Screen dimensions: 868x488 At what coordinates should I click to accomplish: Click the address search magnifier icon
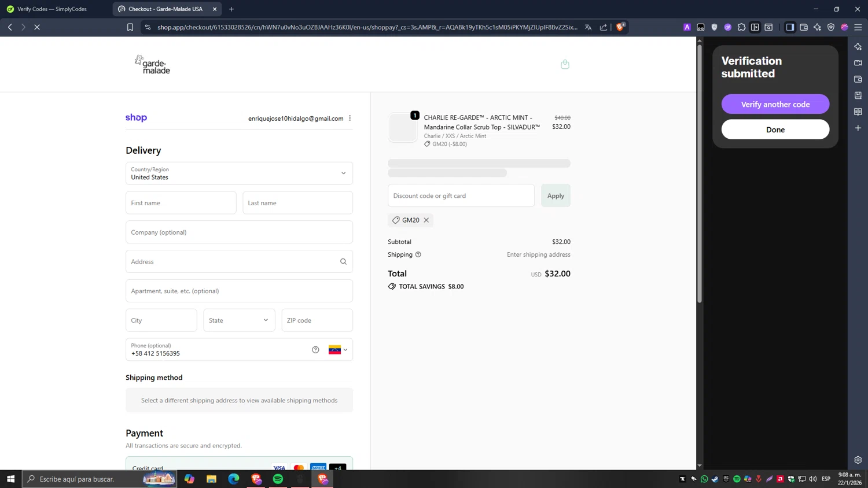pyautogui.click(x=343, y=261)
